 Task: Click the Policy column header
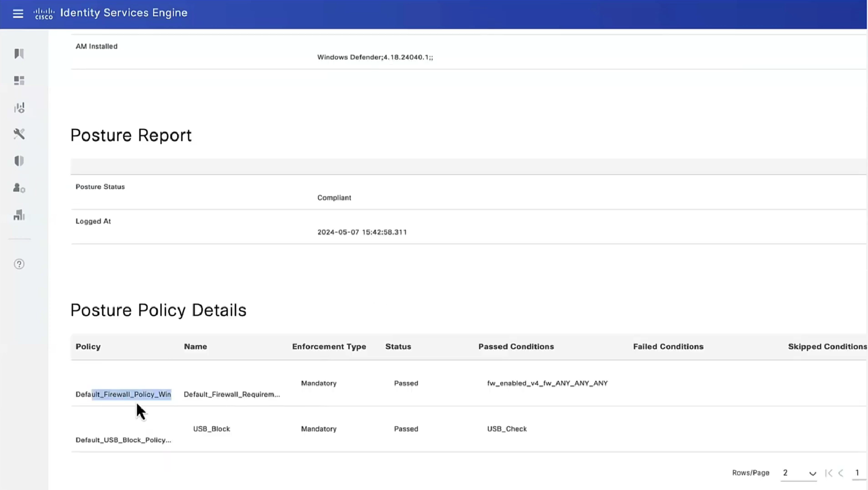pyautogui.click(x=88, y=347)
